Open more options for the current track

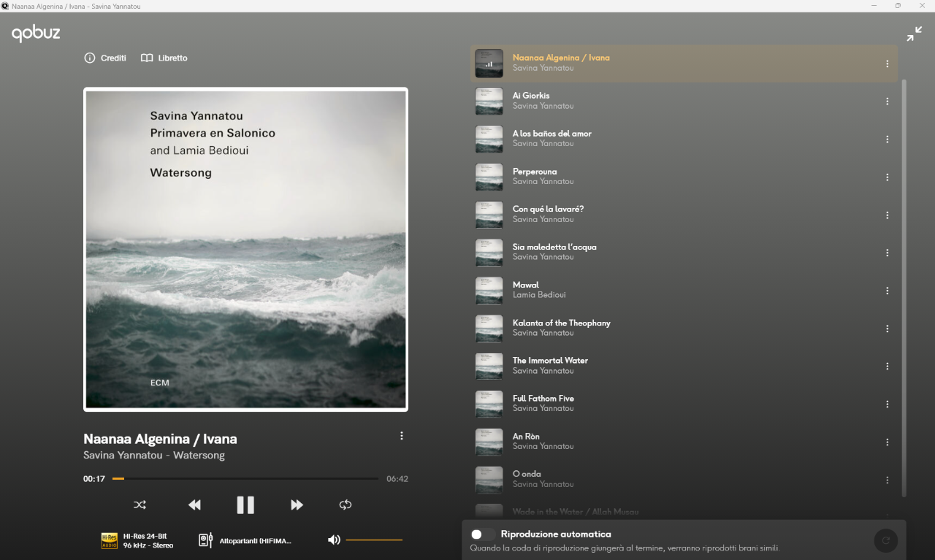coord(401,436)
